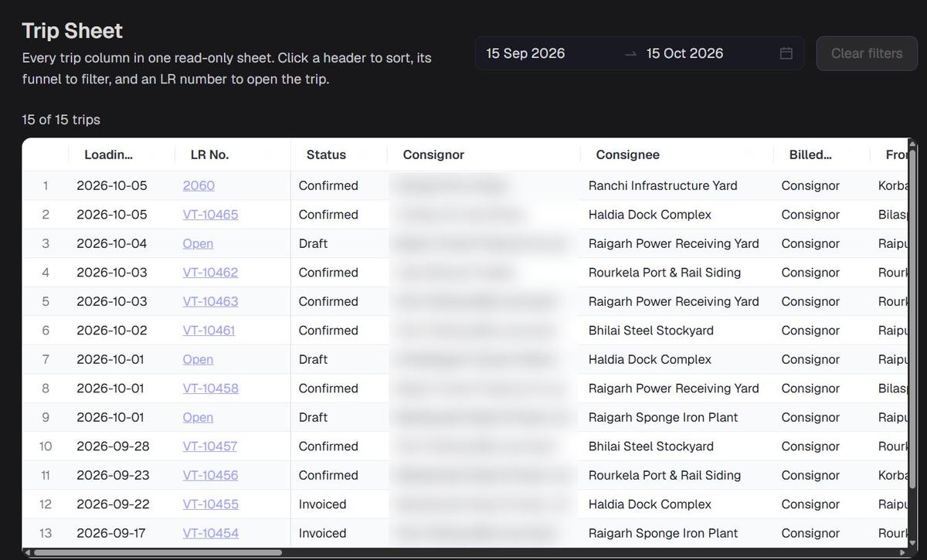This screenshot has width=927, height=560.
Task: Click the loading date 2026-10-02
Action: coord(112,331)
